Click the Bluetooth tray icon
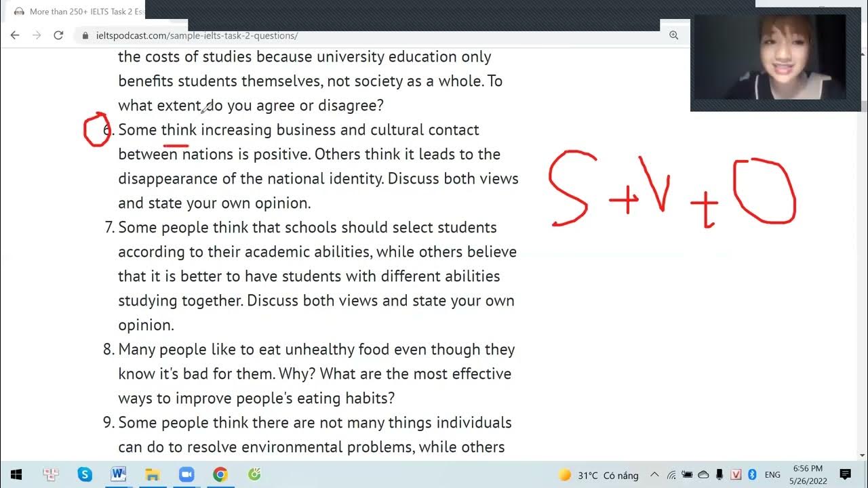Screen dimensions: 868x488 click(x=752, y=475)
